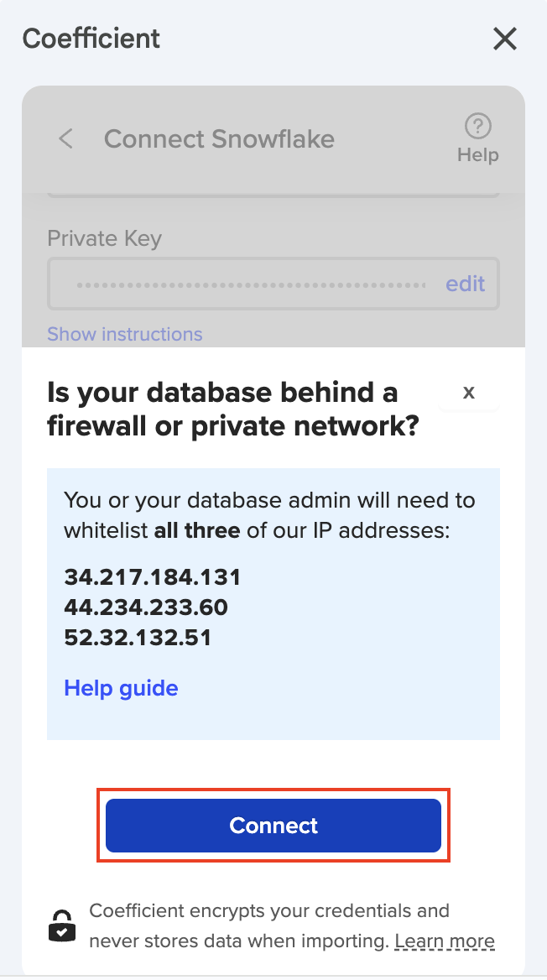
Task: Click the lock icon near credentials notice
Action: click(61, 926)
